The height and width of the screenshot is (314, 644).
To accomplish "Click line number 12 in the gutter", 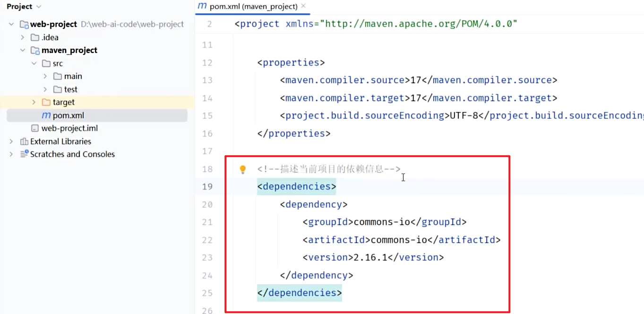I will pyautogui.click(x=207, y=62).
